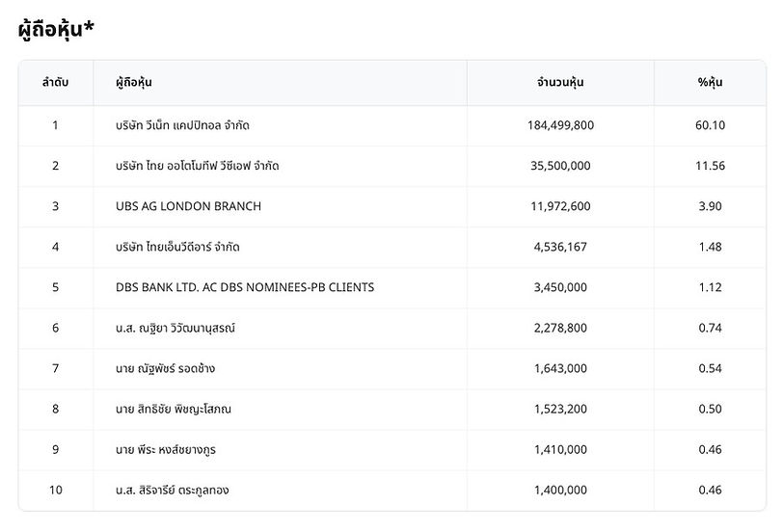Click the 0.74 percentage value

[710, 328]
